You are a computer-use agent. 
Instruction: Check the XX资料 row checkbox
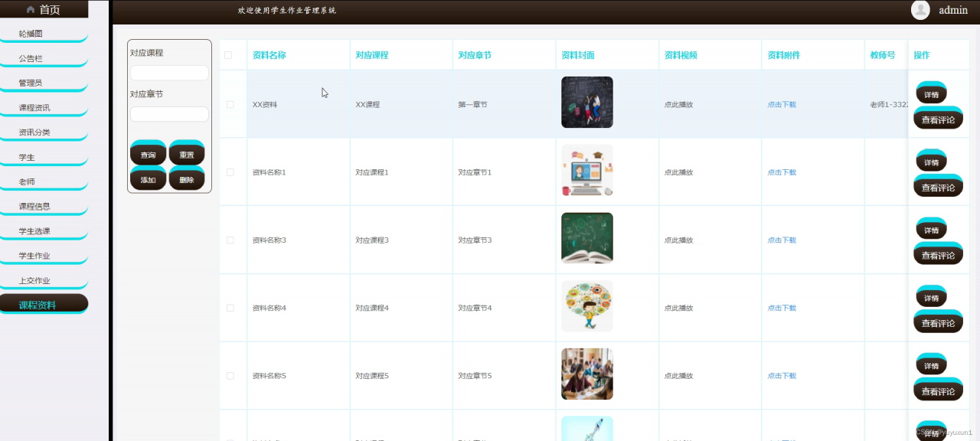(230, 104)
